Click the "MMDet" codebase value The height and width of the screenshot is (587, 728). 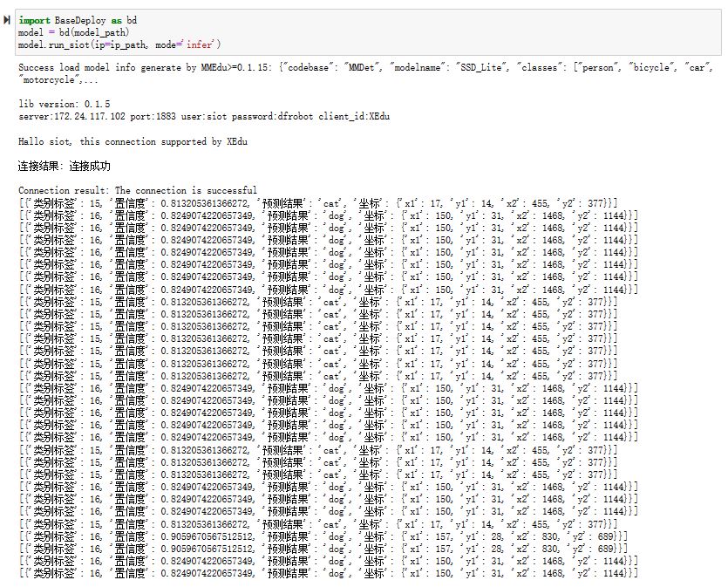362,67
